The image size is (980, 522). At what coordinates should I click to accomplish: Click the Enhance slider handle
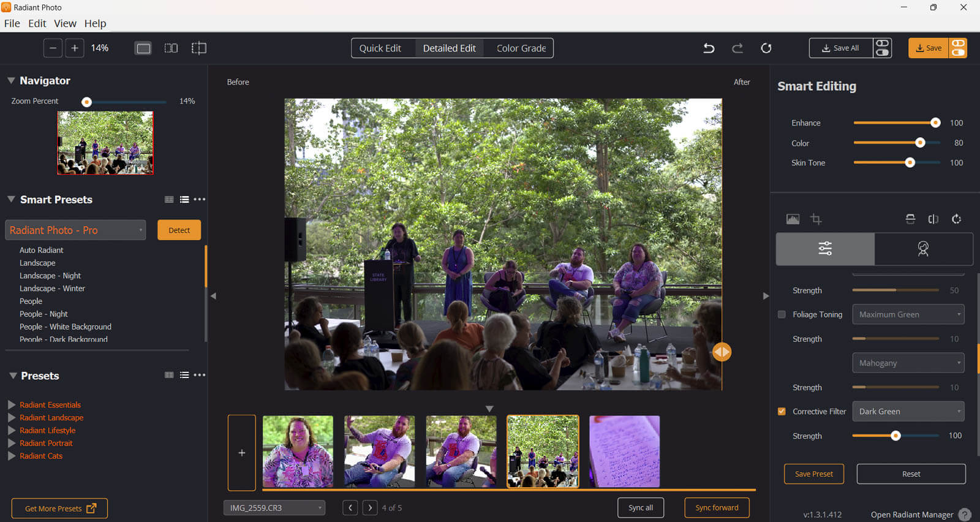tap(935, 123)
